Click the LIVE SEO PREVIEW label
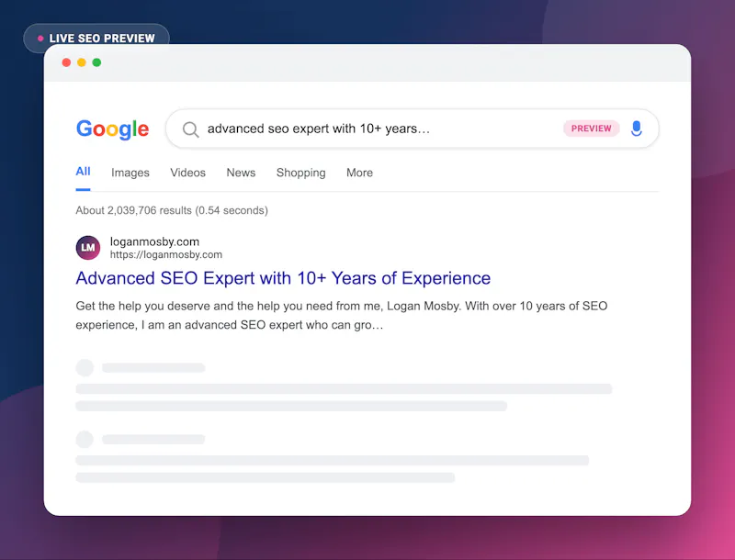 tap(96, 38)
